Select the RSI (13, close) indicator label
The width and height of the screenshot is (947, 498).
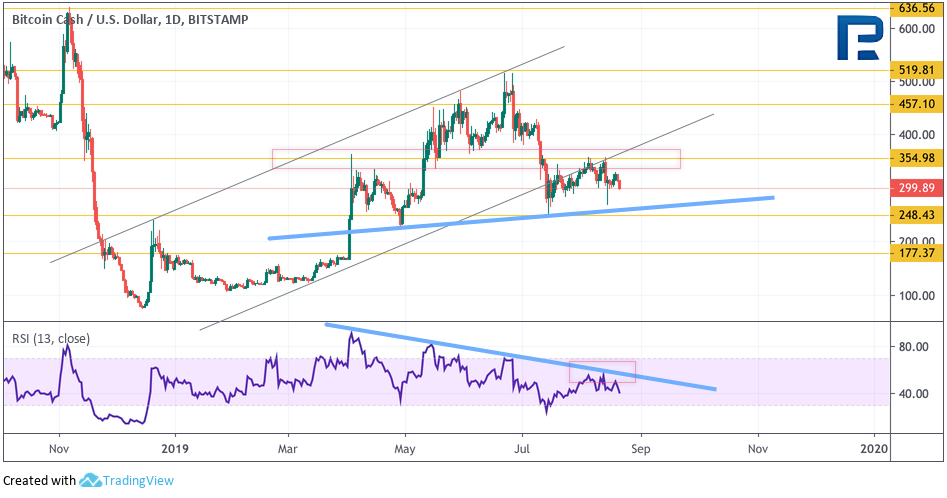click(51, 339)
